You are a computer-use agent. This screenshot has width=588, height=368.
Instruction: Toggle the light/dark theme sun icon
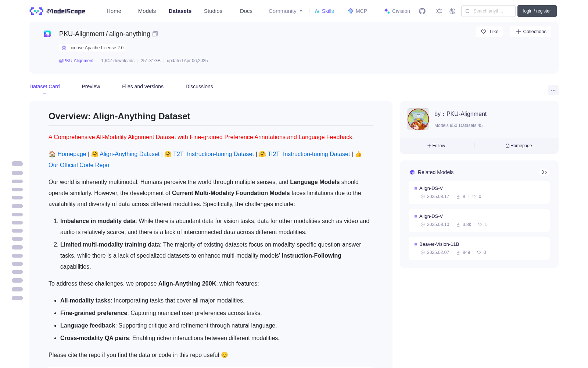(x=439, y=11)
